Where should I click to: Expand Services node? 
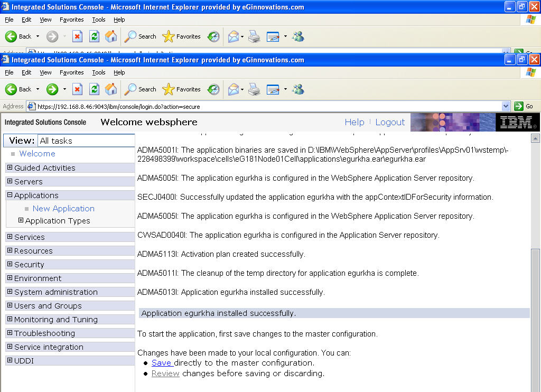click(x=10, y=237)
